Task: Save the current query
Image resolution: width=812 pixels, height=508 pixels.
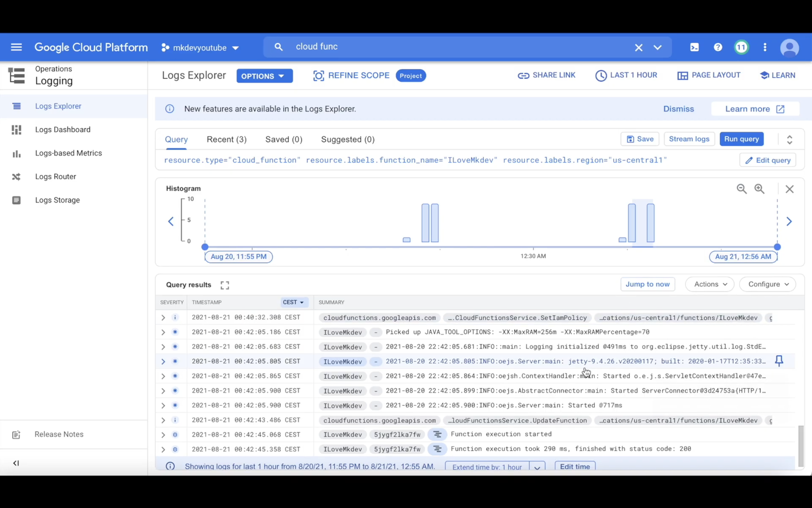Action: coord(640,139)
